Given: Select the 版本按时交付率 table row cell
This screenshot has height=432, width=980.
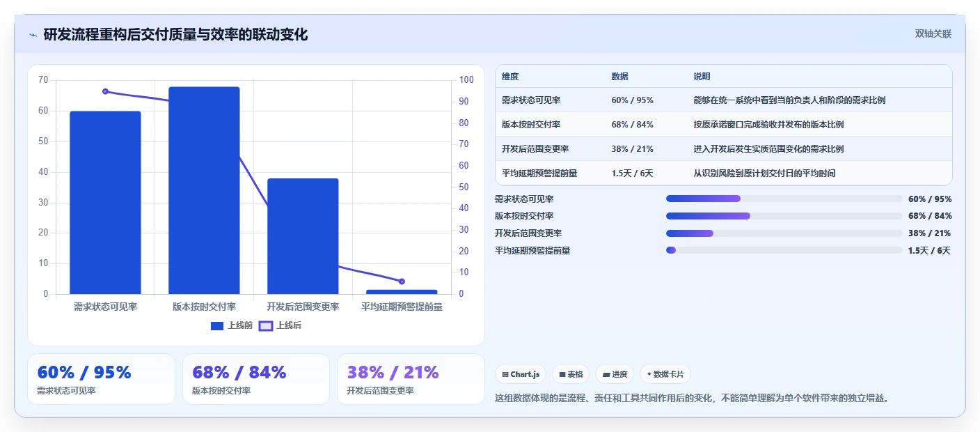Looking at the screenshot, I should pos(531,125).
